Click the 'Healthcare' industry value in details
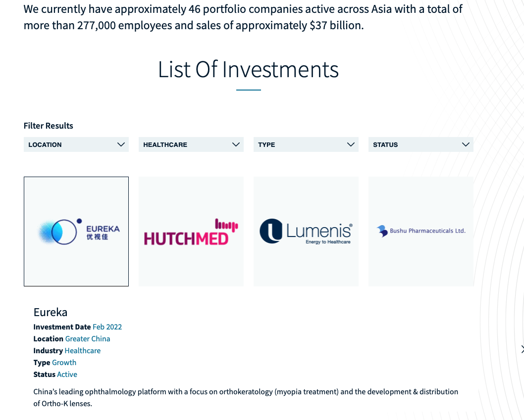The height and width of the screenshot is (420, 524). point(83,351)
